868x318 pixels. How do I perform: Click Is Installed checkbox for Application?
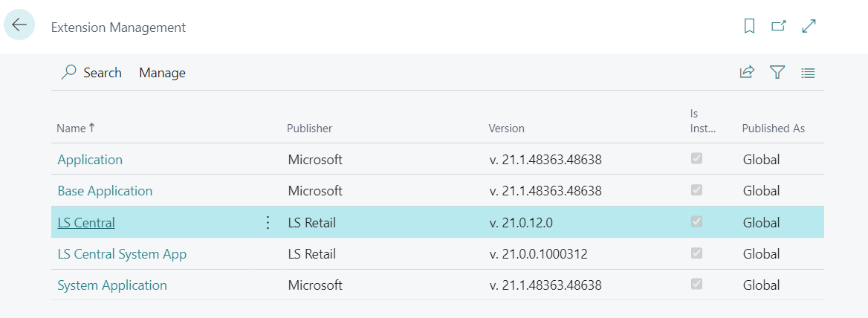(x=697, y=159)
